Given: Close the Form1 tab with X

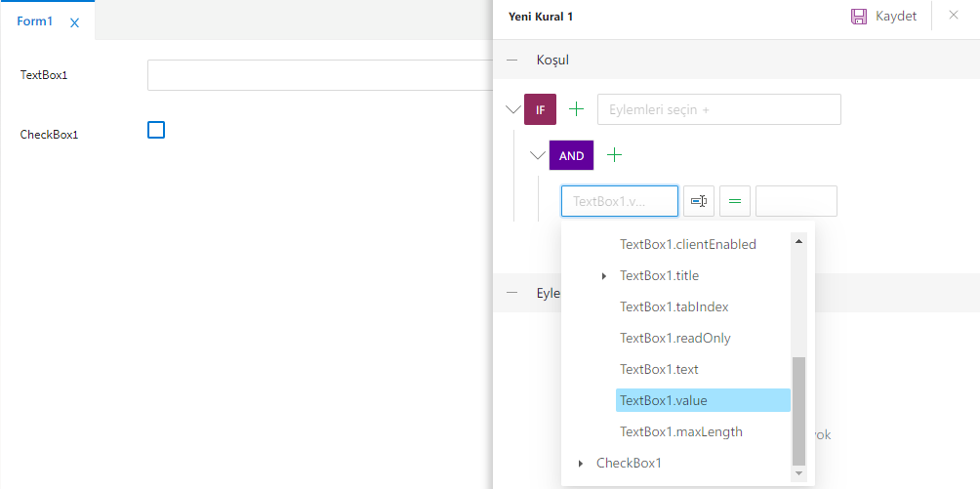Looking at the screenshot, I should pos(74,22).
